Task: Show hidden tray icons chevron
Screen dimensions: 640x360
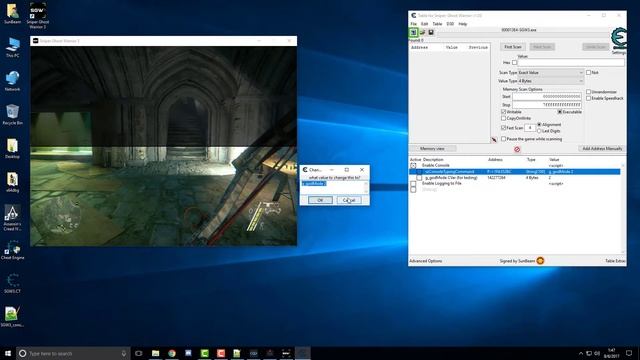Action: pyautogui.click(x=580, y=353)
